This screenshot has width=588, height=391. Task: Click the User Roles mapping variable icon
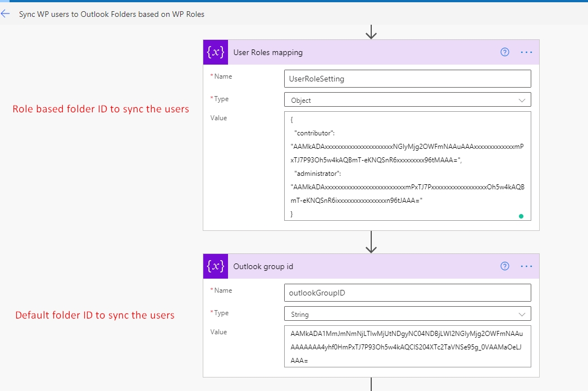pos(216,52)
